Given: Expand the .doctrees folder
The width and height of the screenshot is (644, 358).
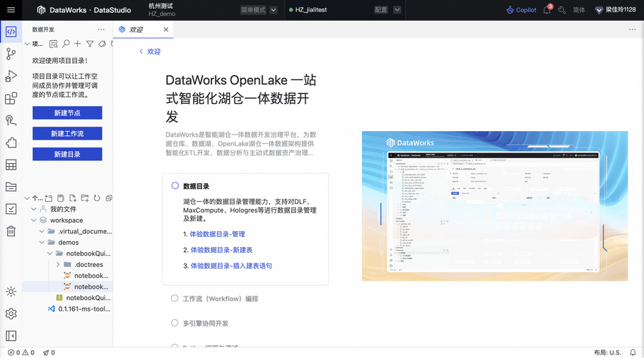Looking at the screenshot, I should point(58,265).
